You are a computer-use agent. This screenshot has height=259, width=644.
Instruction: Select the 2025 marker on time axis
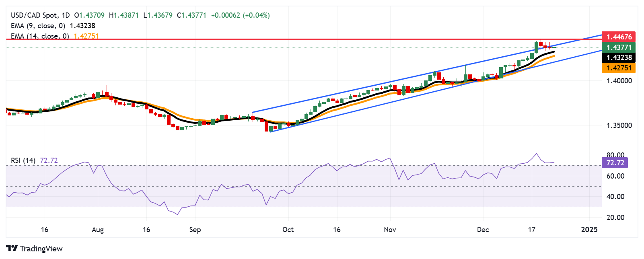coord(589,230)
